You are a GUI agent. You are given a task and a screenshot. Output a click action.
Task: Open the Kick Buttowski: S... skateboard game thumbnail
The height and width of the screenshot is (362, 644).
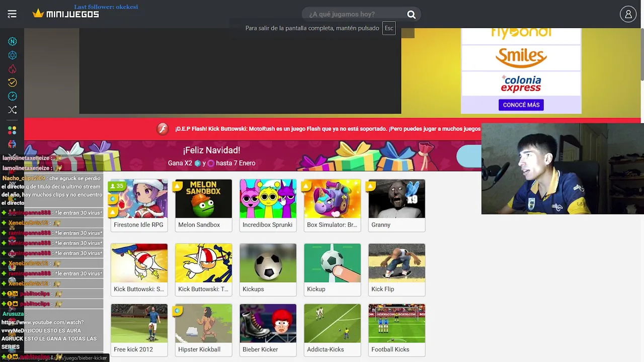[x=139, y=263]
